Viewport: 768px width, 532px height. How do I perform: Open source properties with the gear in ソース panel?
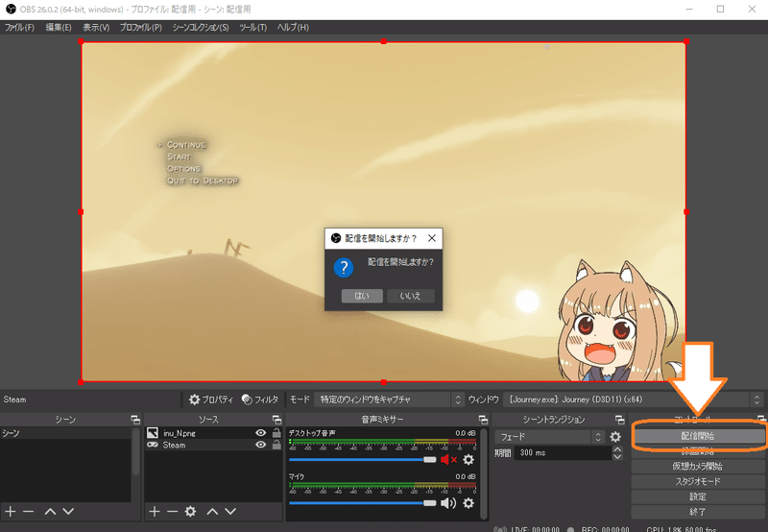pyautogui.click(x=190, y=512)
